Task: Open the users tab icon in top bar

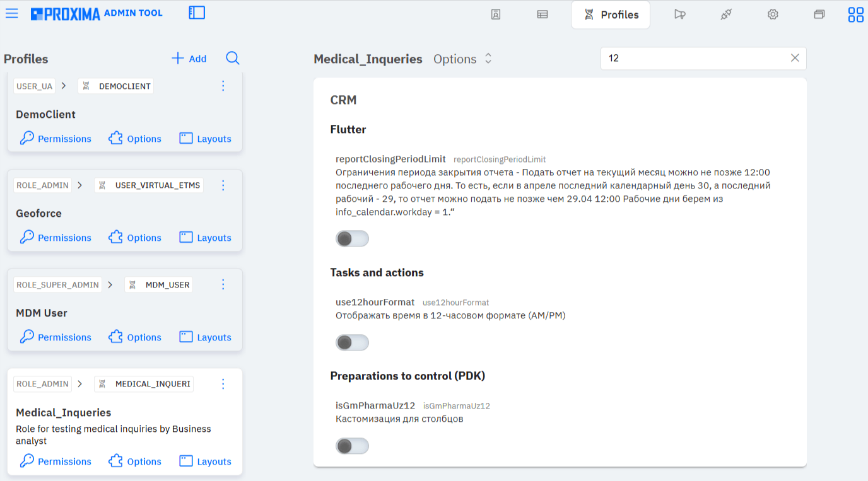Action: (496, 14)
